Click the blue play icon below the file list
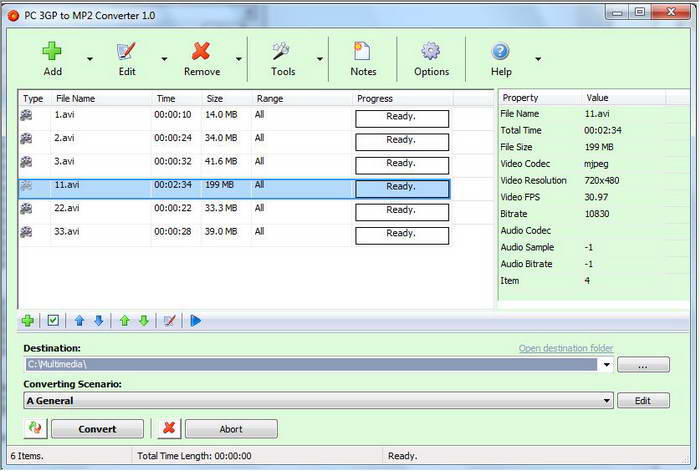The height and width of the screenshot is (471, 700). (x=196, y=321)
